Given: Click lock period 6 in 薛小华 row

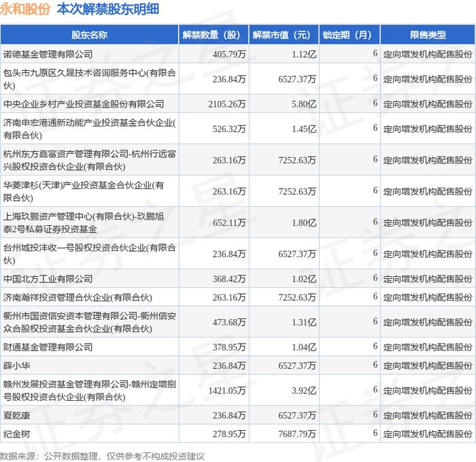Looking at the screenshot, I should [375, 365].
